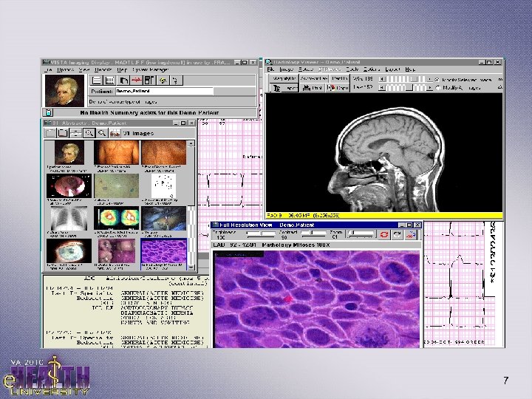The width and height of the screenshot is (532, 399).
Task: Click the zoom-in magnifier in Abstracts toolbar
Action: pos(89,133)
